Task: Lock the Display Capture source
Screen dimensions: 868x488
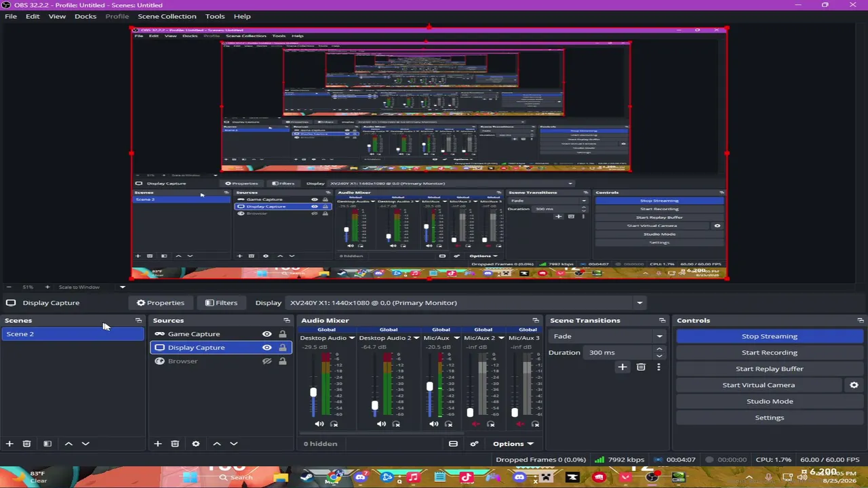Action: pos(283,348)
